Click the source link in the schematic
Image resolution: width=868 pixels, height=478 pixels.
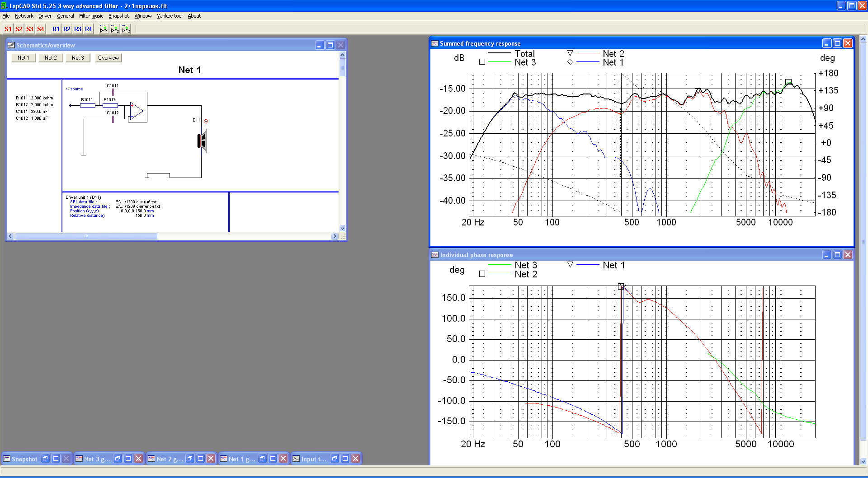[75, 89]
